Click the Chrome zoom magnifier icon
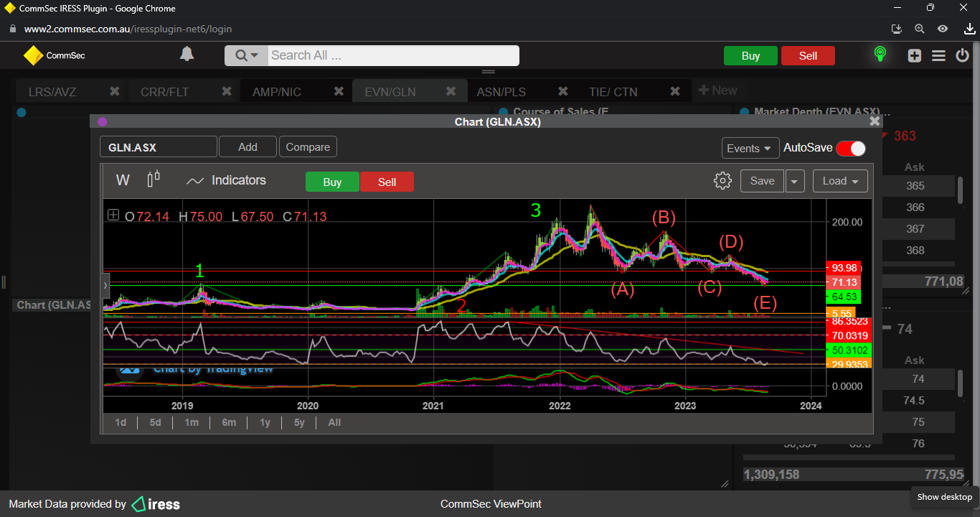980x517 pixels. tap(919, 29)
